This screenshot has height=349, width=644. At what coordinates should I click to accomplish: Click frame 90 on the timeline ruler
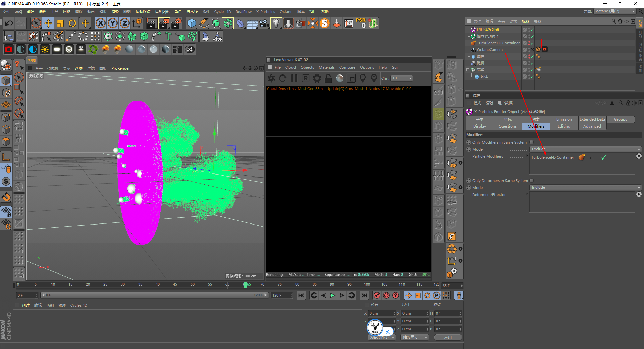coord(332,285)
